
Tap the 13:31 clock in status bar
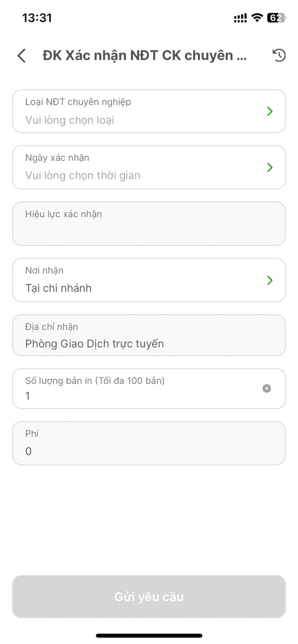click(x=37, y=18)
